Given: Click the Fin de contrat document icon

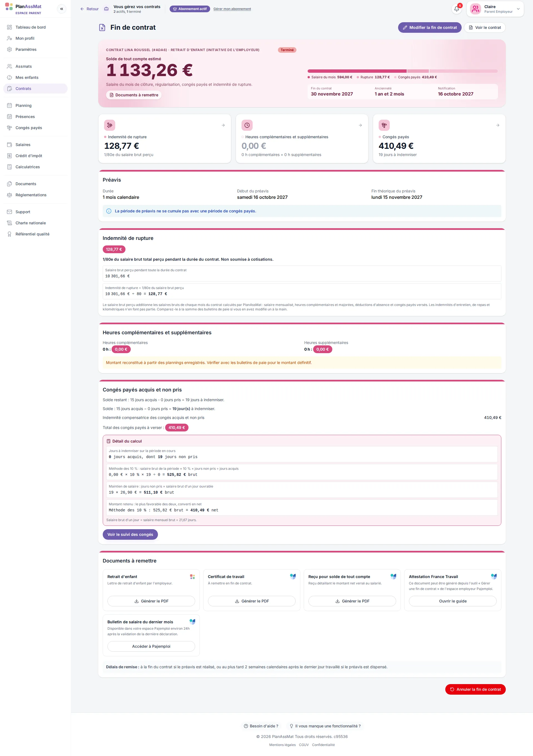Looking at the screenshot, I should tap(102, 27).
